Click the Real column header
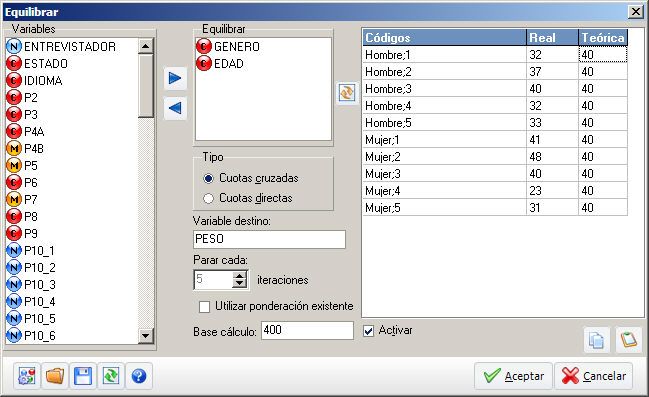Viewport: 649px width, 397px height. [552, 37]
